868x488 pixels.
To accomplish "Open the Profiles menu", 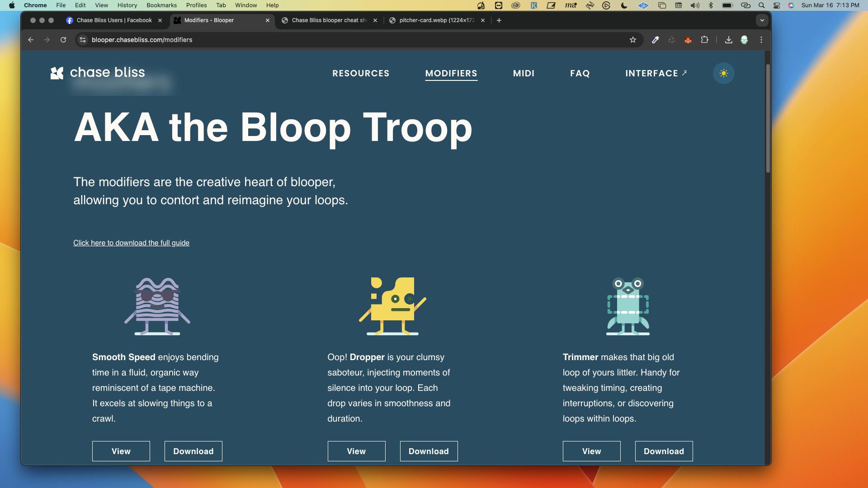I will point(196,5).
